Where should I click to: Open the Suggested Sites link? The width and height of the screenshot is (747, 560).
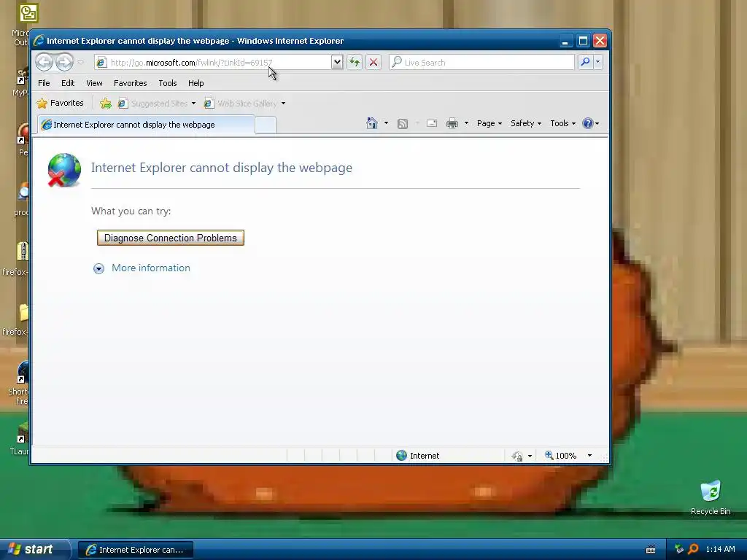click(153, 104)
